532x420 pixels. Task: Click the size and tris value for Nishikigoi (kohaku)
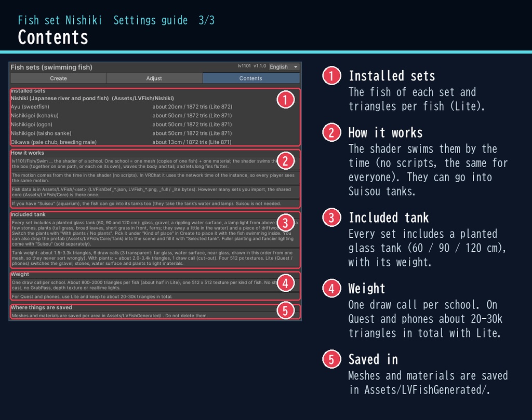[192, 116]
